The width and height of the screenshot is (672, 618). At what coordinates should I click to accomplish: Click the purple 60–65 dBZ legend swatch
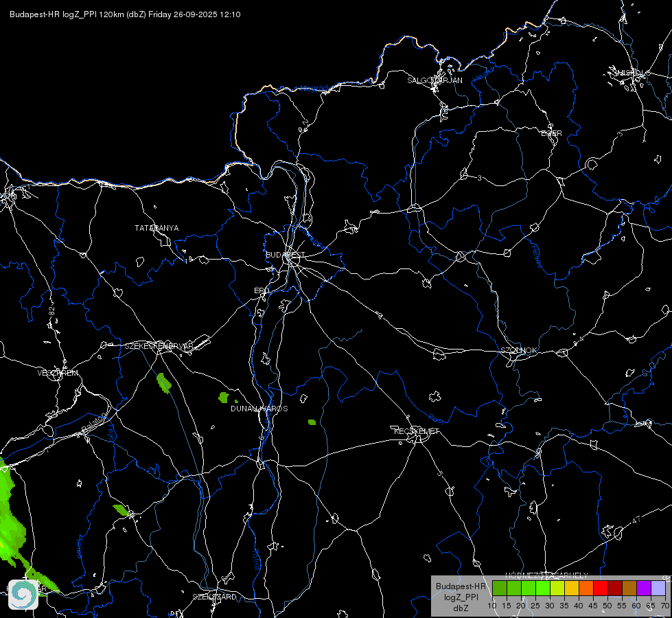click(644, 588)
